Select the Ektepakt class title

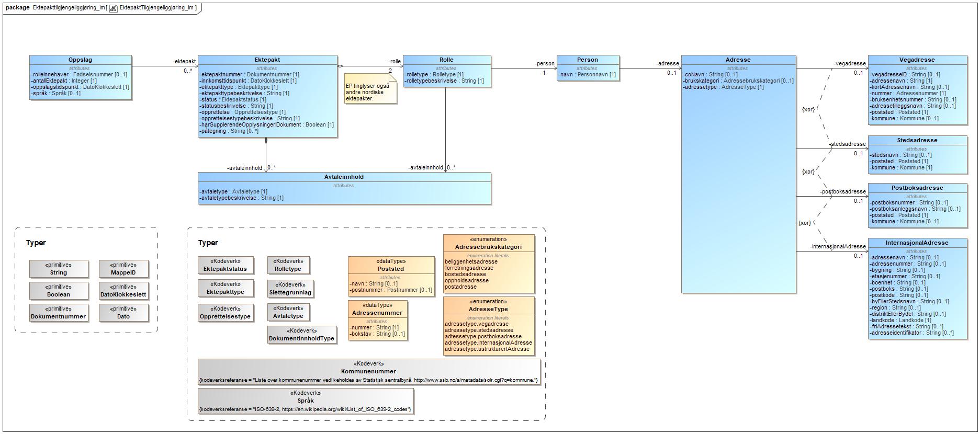point(267,60)
